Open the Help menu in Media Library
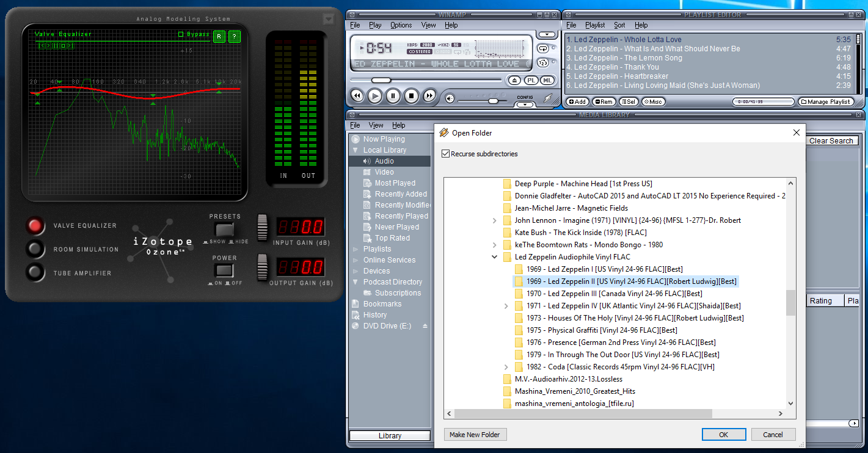The width and height of the screenshot is (868, 453). coord(399,125)
